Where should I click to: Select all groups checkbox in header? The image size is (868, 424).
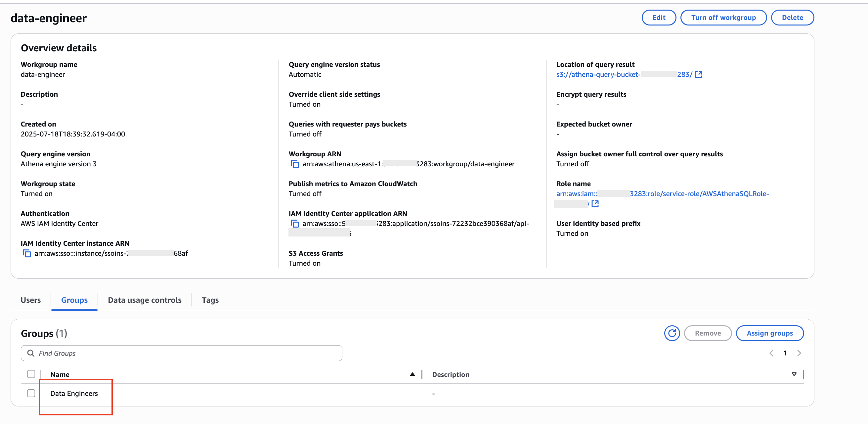pos(31,374)
